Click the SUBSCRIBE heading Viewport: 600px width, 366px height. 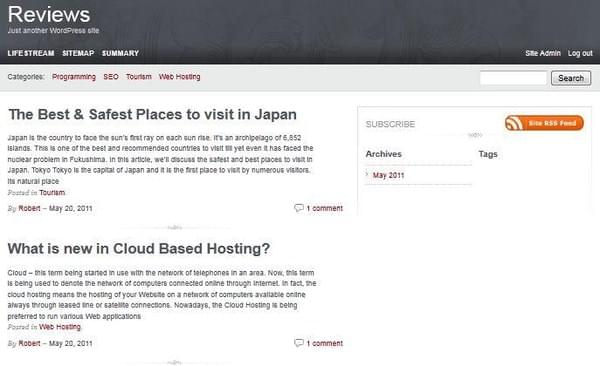point(390,124)
